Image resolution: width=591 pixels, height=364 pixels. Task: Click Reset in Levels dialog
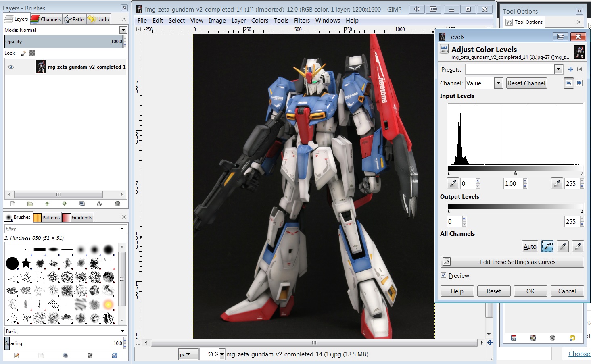coord(494,291)
